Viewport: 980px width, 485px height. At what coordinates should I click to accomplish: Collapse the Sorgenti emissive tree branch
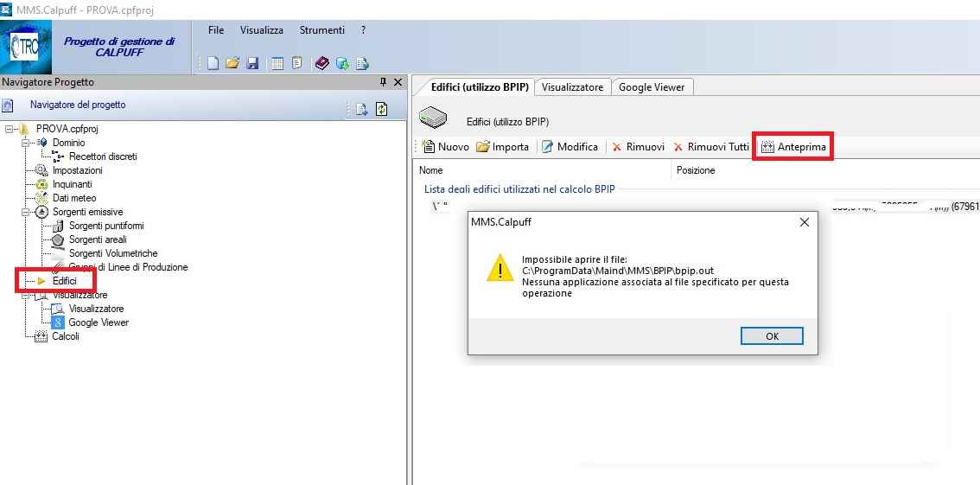coord(26,212)
